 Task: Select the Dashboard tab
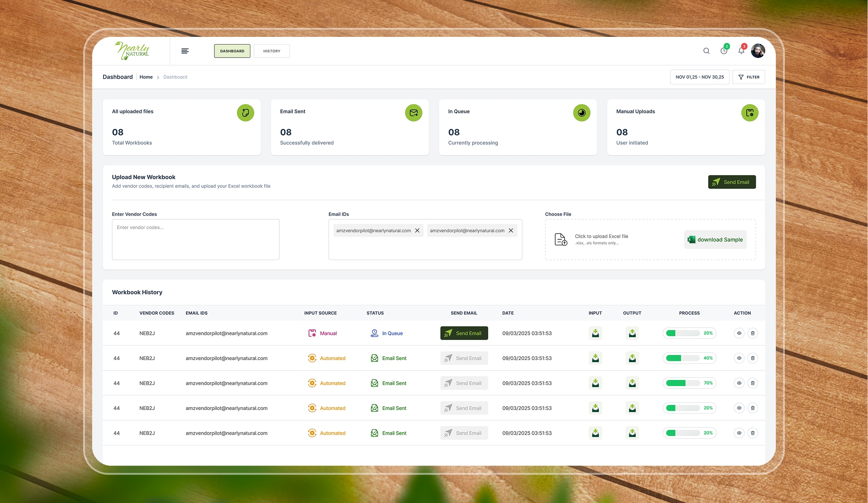[232, 51]
